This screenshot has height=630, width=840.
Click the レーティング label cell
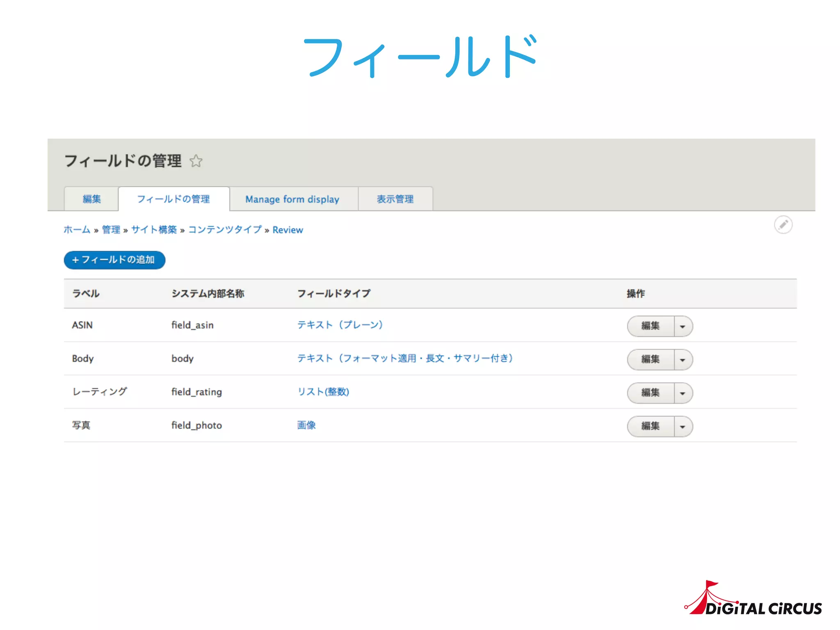tap(100, 392)
